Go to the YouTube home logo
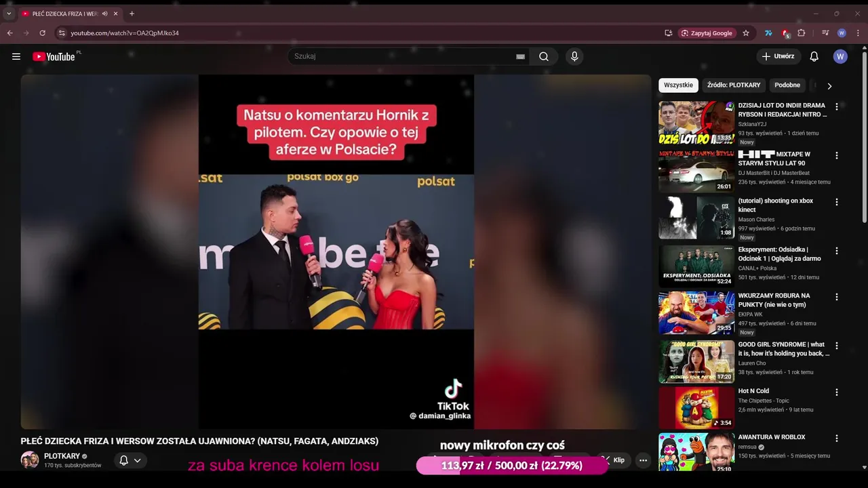The height and width of the screenshot is (488, 868). [x=54, y=56]
